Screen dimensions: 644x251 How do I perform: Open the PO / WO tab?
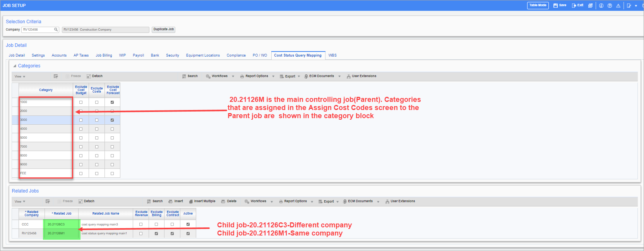[x=260, y=55]
